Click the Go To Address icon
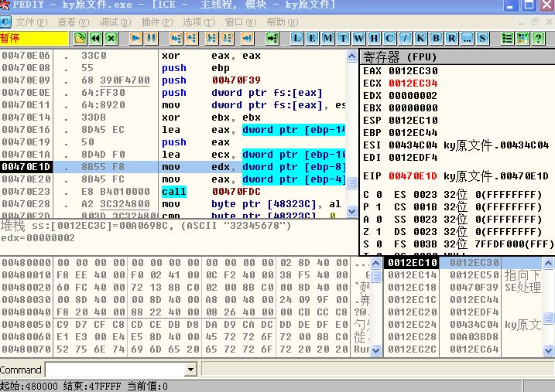 click(272, 38)
